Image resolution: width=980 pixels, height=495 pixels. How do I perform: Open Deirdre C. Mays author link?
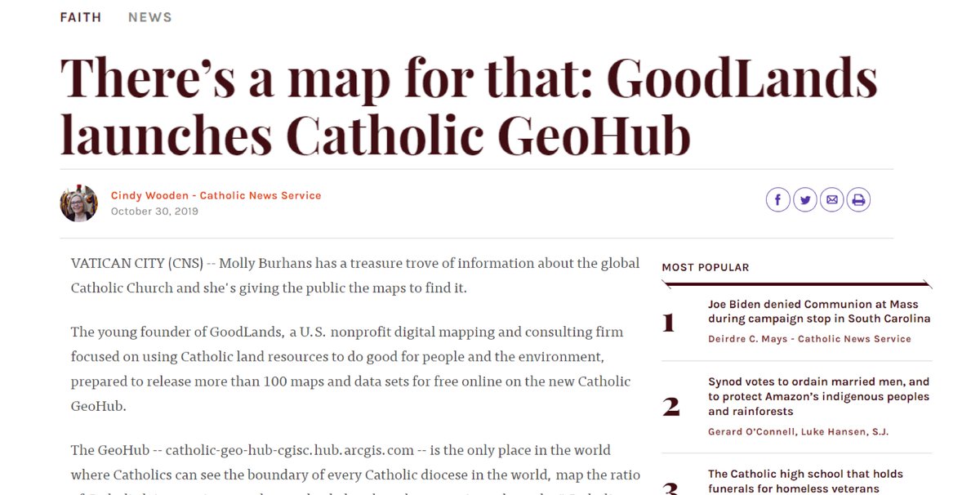pyautogui.click(x=809, y=339)
